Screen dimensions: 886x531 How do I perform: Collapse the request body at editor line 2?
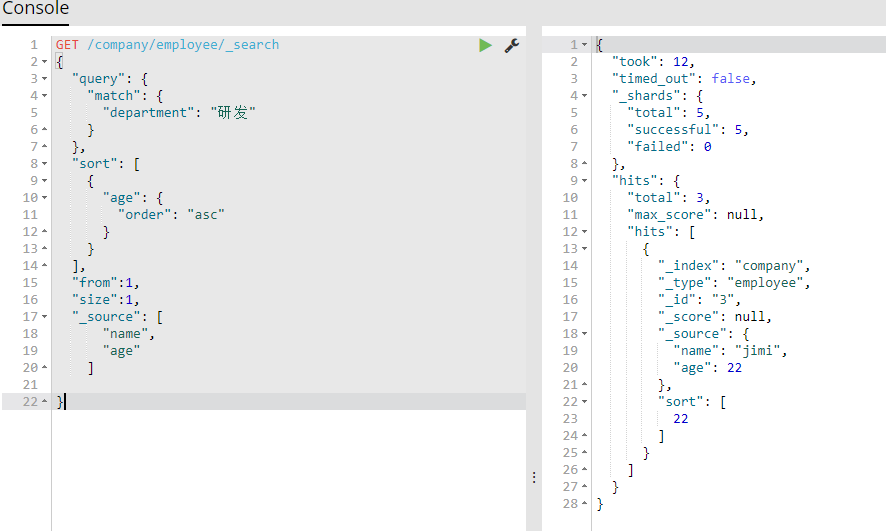tap(45, 62)
